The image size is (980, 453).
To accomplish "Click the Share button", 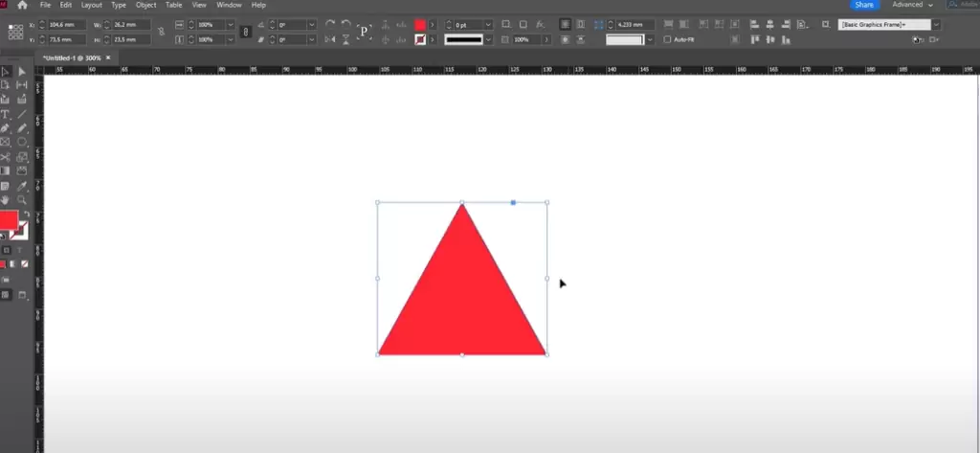I will pyautogui.click(x=864, y=5).
